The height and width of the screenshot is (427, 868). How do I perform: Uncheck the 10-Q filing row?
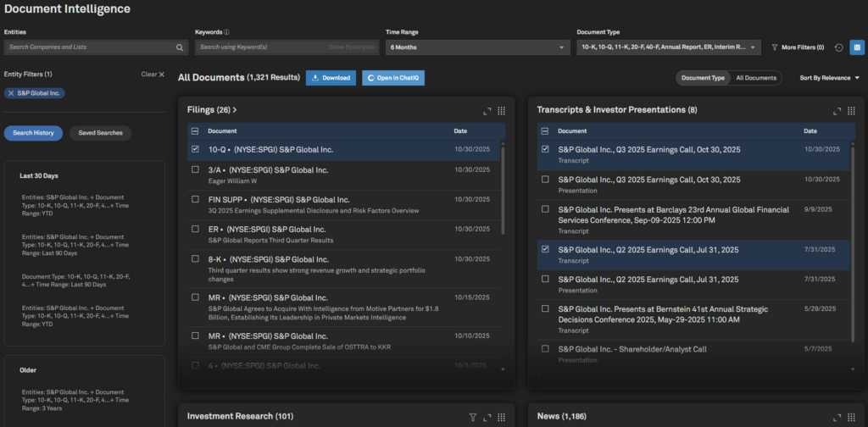(x=195, y=149)
